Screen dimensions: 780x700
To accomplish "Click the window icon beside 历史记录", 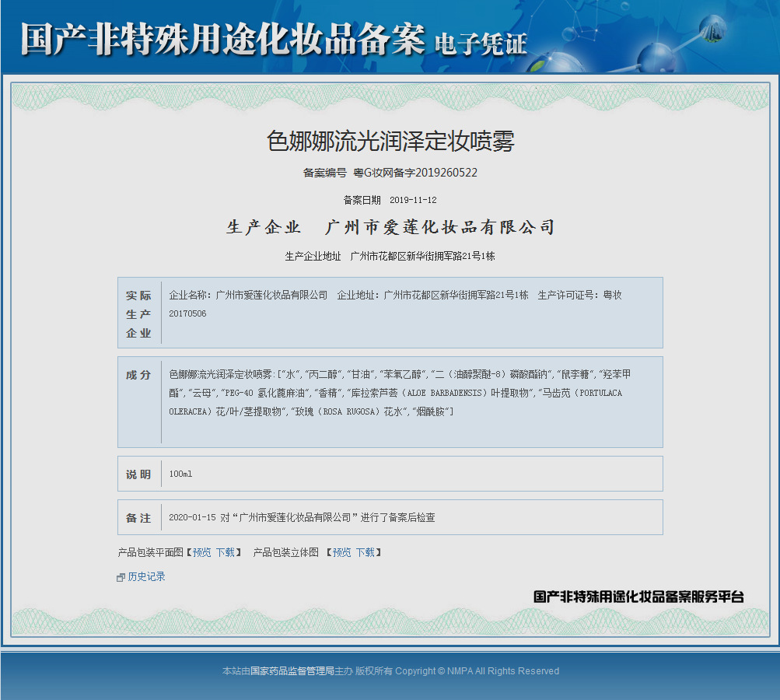I will click(x=121, y=578).
